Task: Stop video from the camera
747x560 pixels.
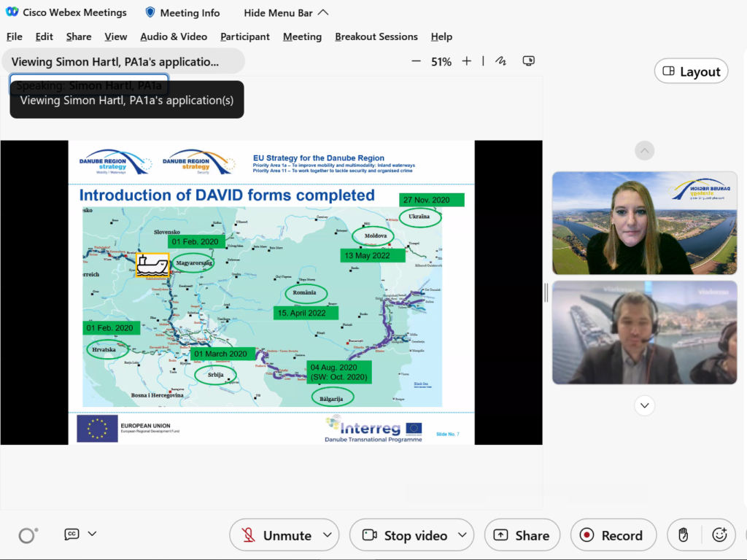Action: [406, 535]
